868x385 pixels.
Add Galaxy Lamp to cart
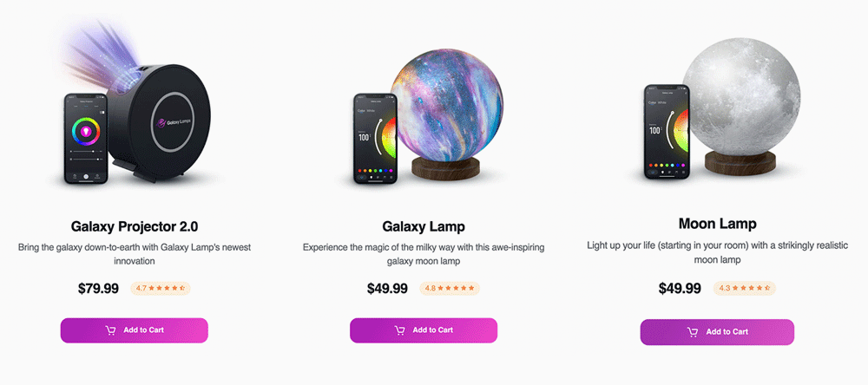coord(424,330)
